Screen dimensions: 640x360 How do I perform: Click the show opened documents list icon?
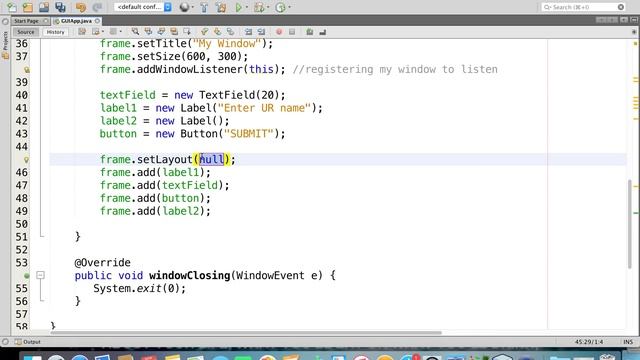(x=624, y=20)
